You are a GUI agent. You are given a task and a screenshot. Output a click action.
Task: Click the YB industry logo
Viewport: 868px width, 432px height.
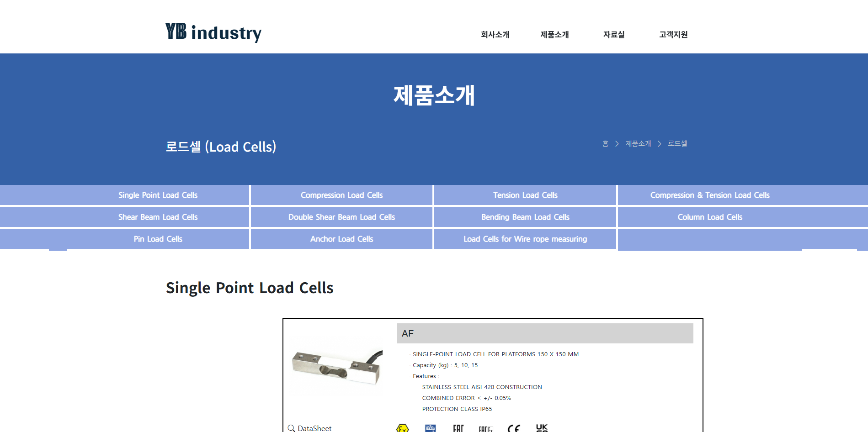pos(213,32)
